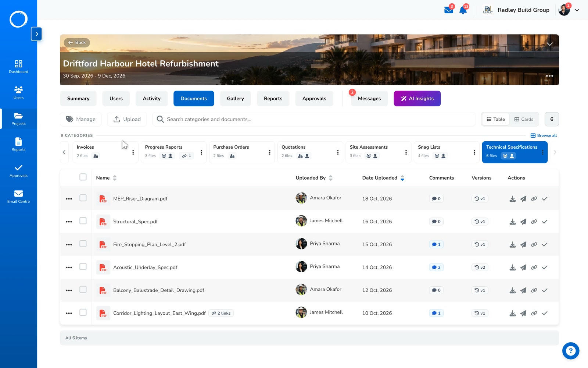Image resolution: width=588 pixels, height=368 pixels.
Task: Approve Acoustic_Underlay_Spec.pdf with checkmark icon
Action: tap(545, 268)
